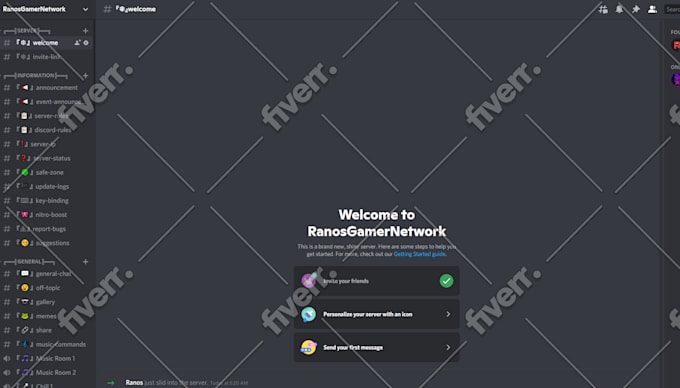Click the Ranos username in join message
The width and height of the screenshot is (680, 388).
(x=134, y=382)
